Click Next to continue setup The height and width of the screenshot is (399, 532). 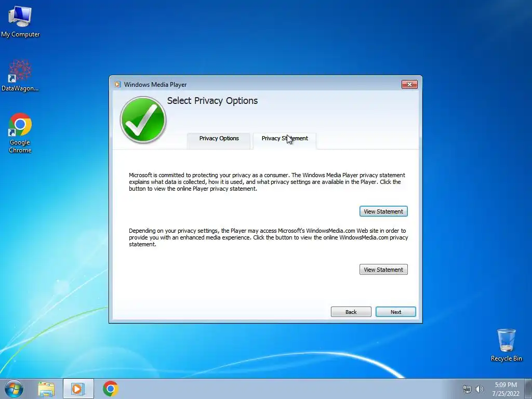[395, 312]
